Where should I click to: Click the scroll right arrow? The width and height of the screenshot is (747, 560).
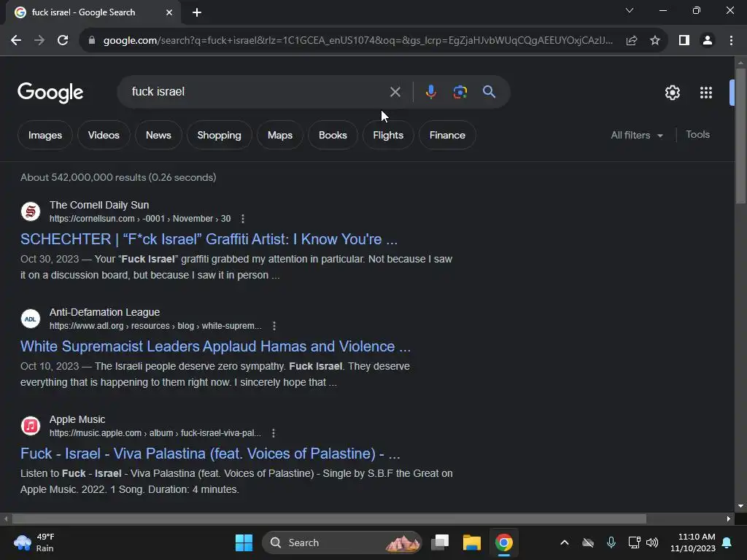(729, 518)
